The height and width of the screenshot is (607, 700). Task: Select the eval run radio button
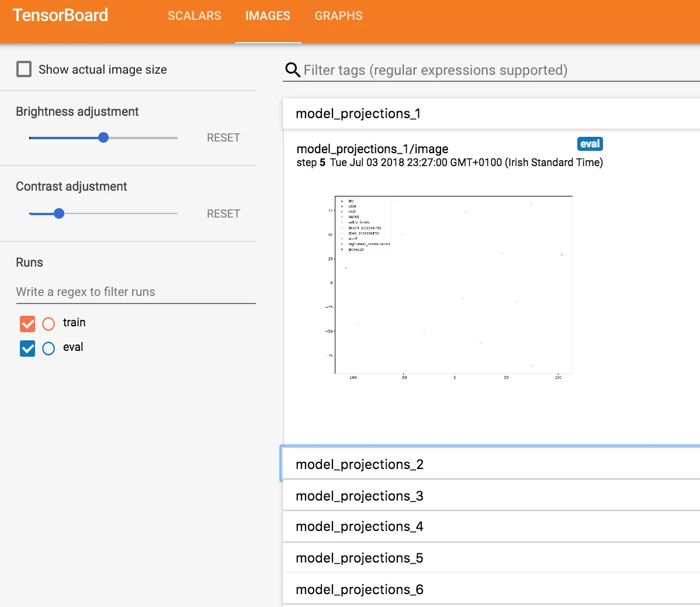coord(48,349)
